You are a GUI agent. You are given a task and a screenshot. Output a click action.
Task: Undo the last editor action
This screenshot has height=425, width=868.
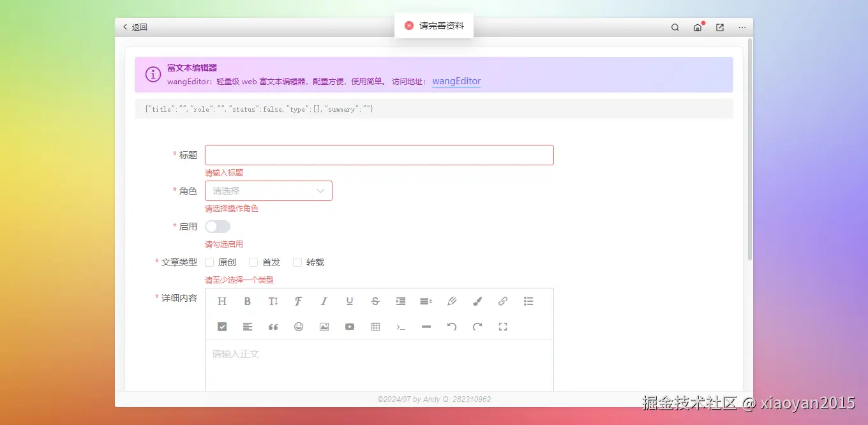451,326
